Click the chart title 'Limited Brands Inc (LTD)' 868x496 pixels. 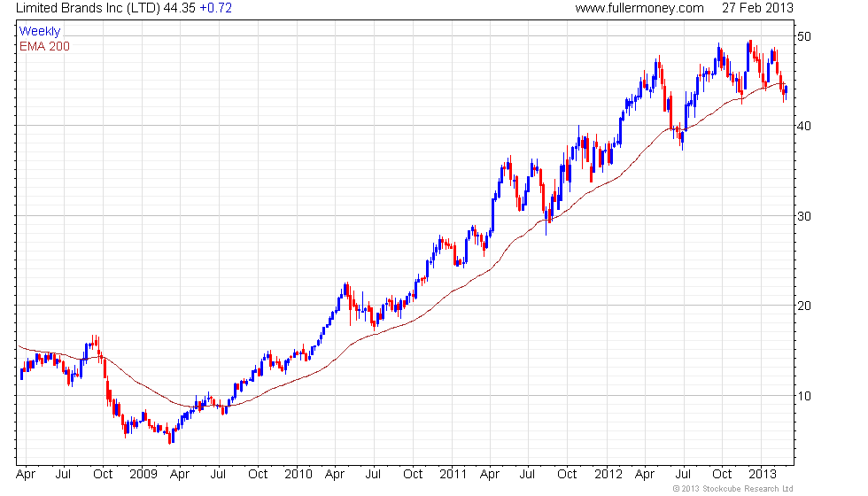88,8
